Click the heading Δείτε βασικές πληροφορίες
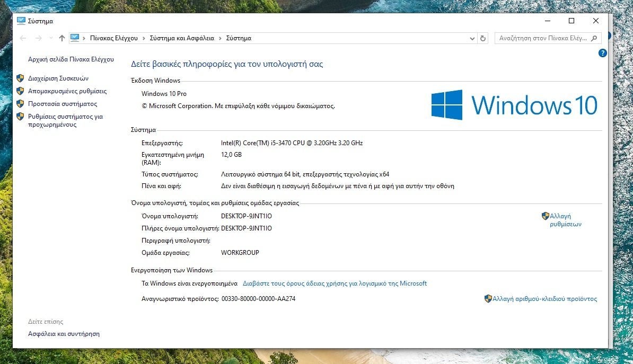633x364 pixels. click(x=227, y=64)
